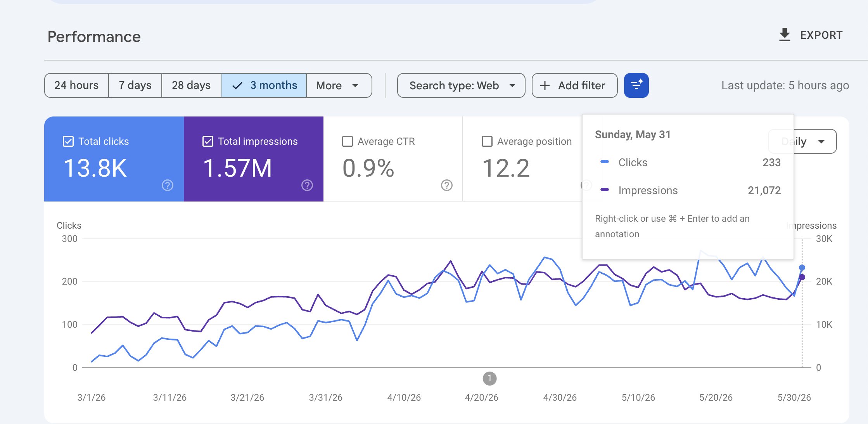
Task: Open the blue AI filter icon button
Action: coord(636,85)
